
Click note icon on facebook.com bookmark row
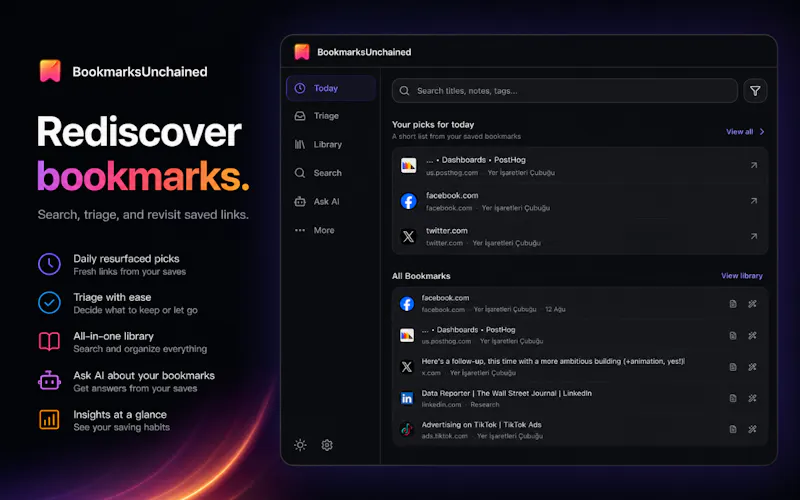733,304
